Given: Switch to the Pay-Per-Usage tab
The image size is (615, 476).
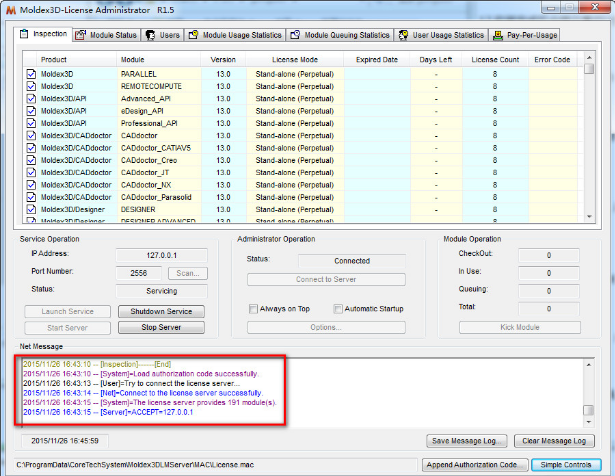Looking at the screenshot, I should tap(525, 35).
